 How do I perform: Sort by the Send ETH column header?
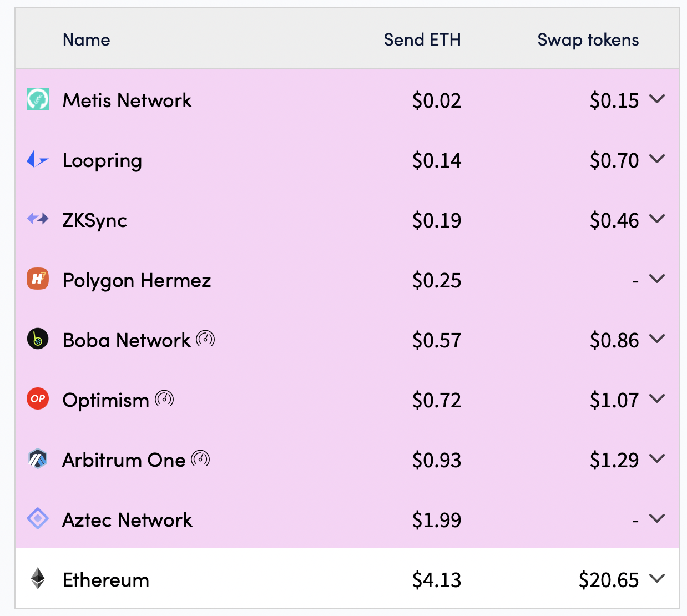pos(422,40)
